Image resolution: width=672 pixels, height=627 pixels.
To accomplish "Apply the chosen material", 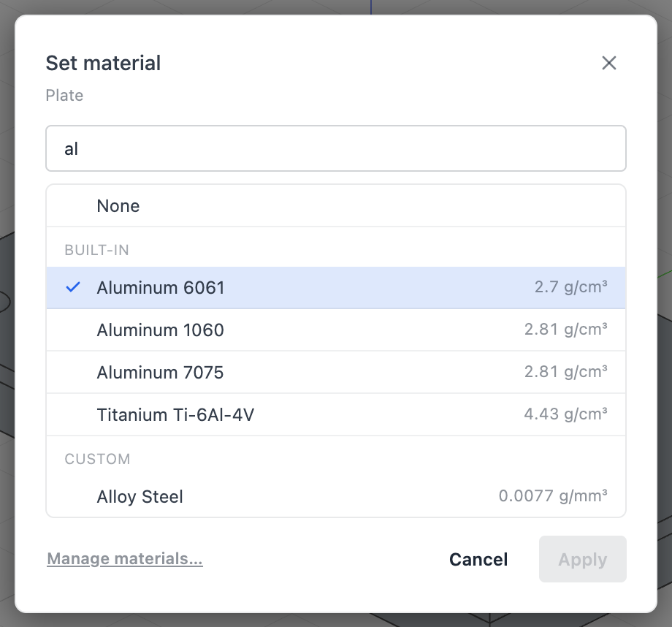I will click(x=582, y=559).
